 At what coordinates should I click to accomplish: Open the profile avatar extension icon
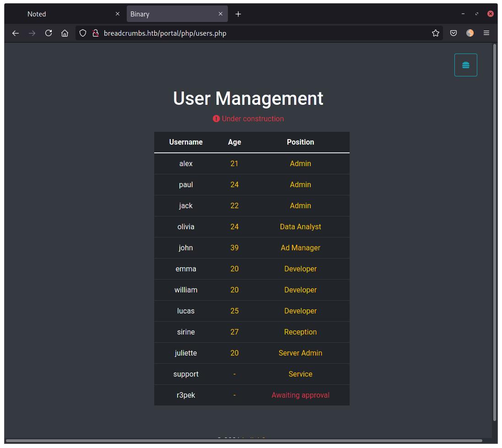(470, 33)
